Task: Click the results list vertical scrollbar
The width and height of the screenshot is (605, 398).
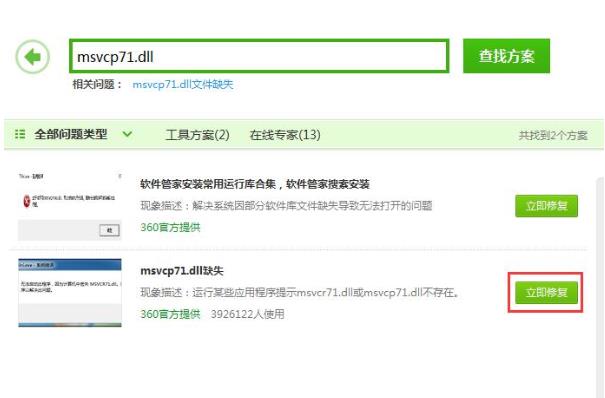Action: click(600, 287)
